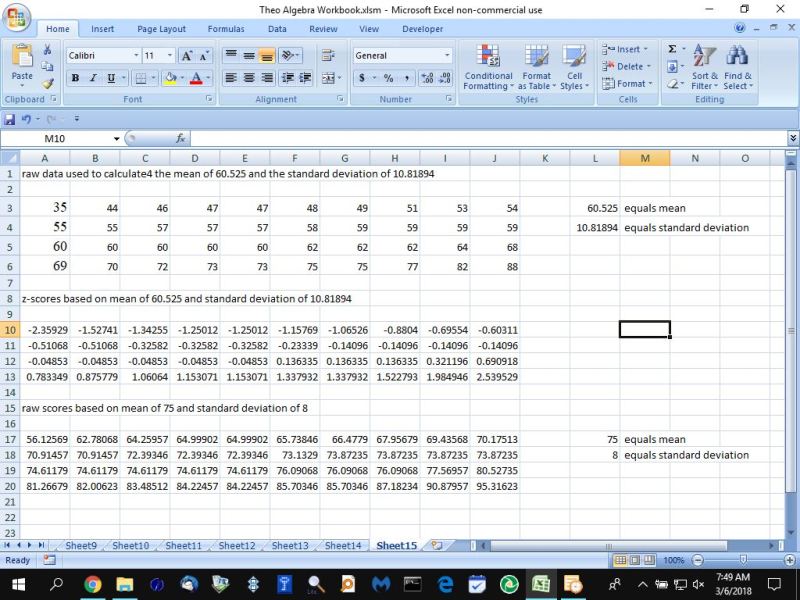The width and height of the screenshot is (800, 600).
Task: Click the Excel Help question mark
Action: point(739,28)
